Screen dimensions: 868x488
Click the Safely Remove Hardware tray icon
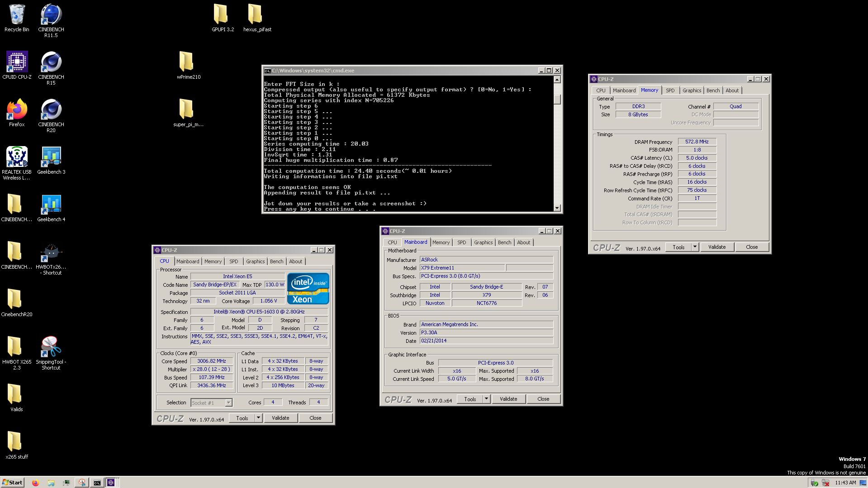(814, 483)
